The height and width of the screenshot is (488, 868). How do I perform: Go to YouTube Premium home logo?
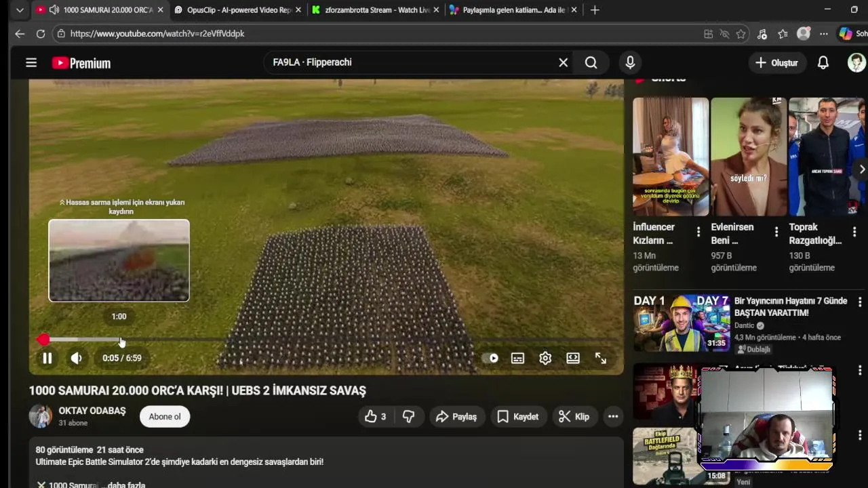pos(81,63)
